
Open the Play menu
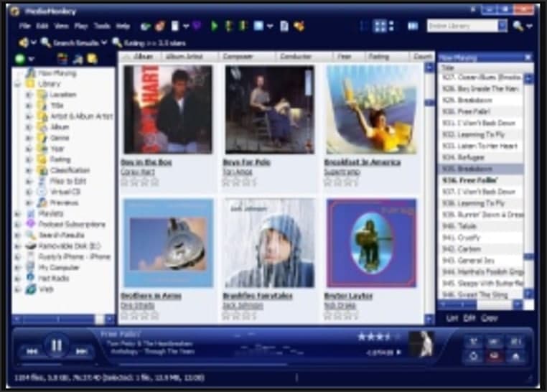point(80,26)
